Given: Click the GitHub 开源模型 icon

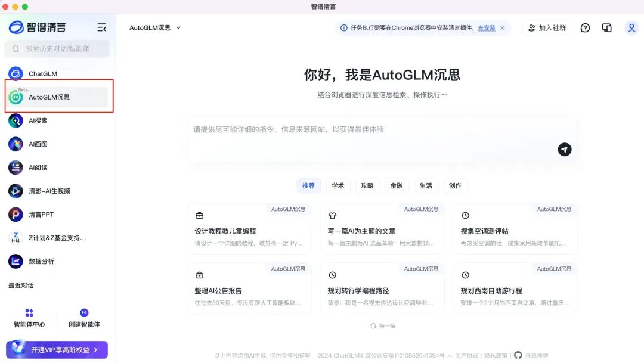Looking at the screenshot, I should pyautogui.click(x=518, y=355).
